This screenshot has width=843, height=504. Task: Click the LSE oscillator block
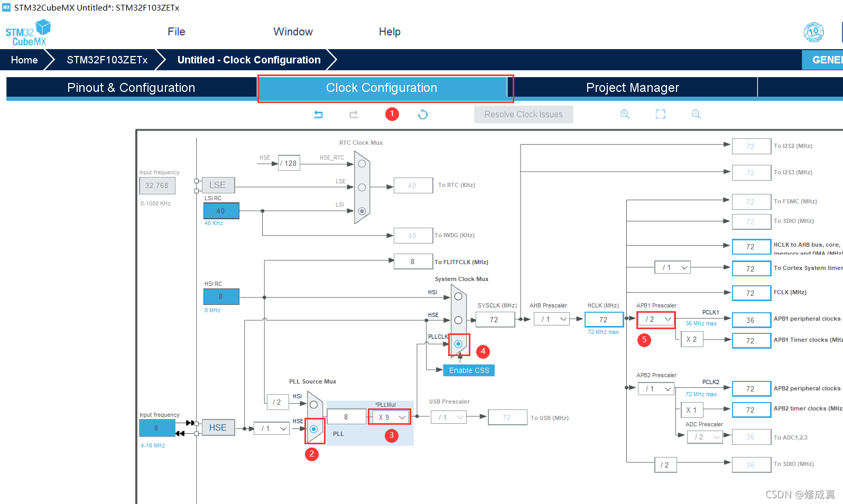218,185
